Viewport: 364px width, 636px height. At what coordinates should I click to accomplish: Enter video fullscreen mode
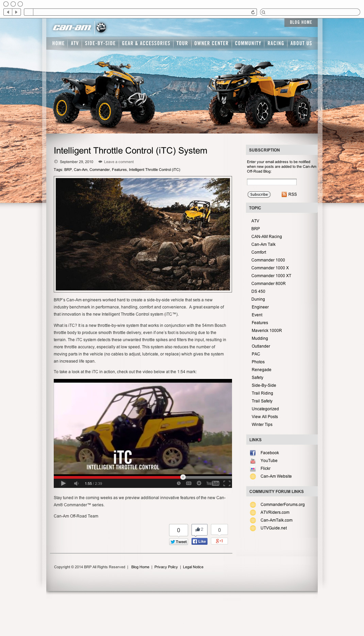[x=227, y=483]
